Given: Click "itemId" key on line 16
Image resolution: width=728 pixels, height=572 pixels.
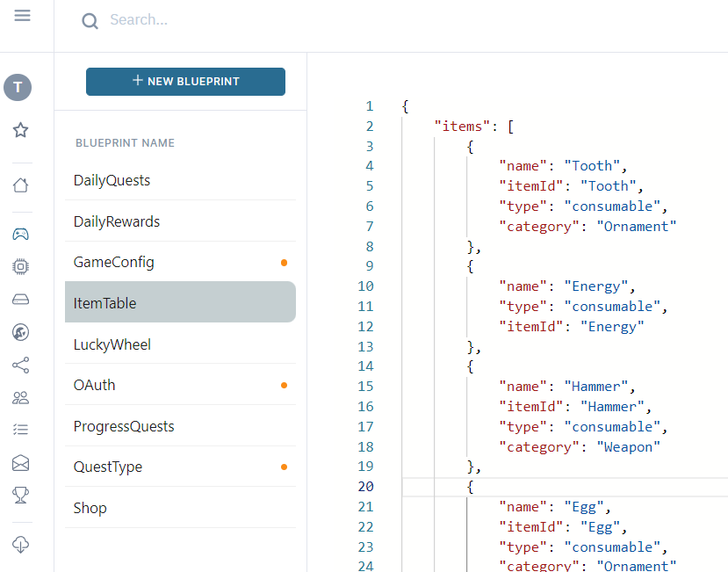Looking at the screenshot, I should 531,407.
